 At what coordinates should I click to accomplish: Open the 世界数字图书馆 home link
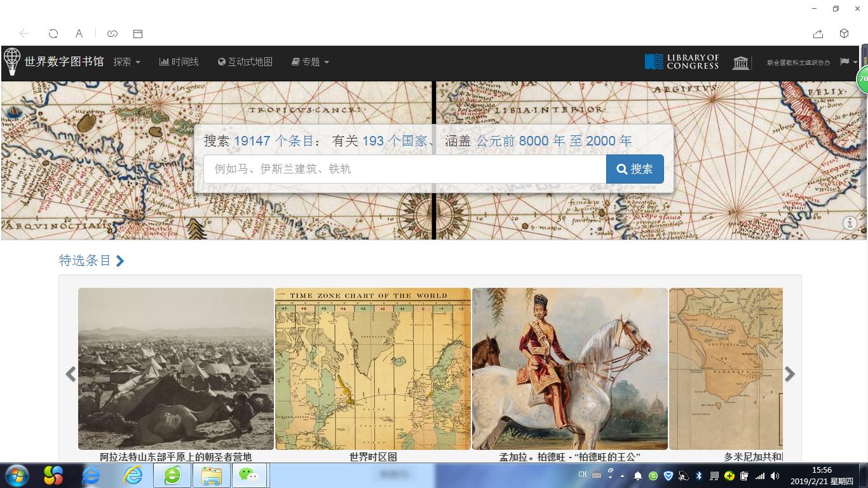[64, 62]
